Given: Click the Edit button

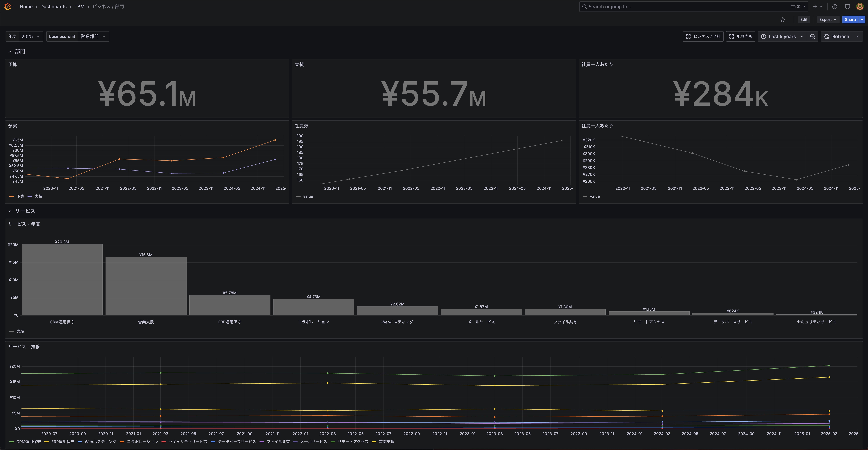Looking at the screenshot, I should point(804,20).
